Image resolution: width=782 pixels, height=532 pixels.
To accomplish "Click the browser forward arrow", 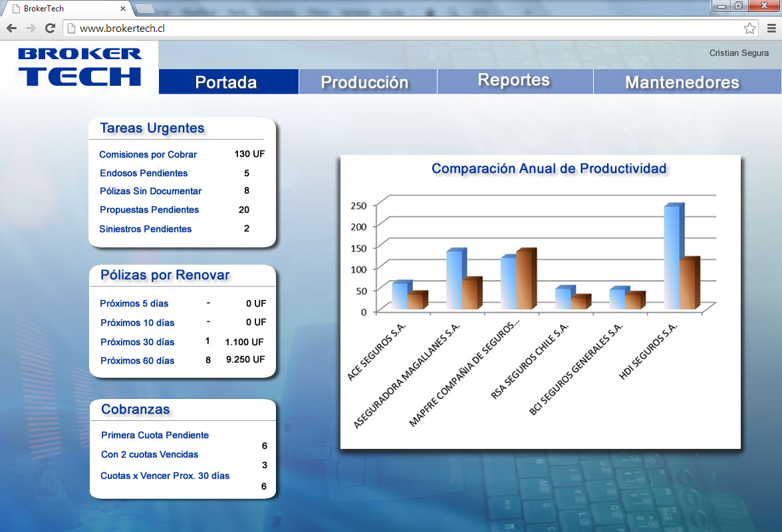I will (x=31, y=29).
